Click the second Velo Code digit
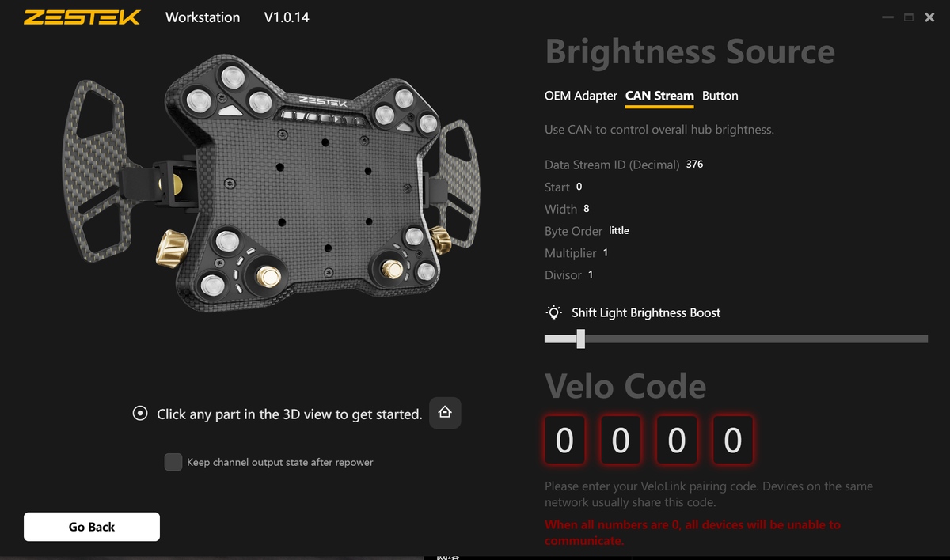950x560 pixels. click(621, 440)
